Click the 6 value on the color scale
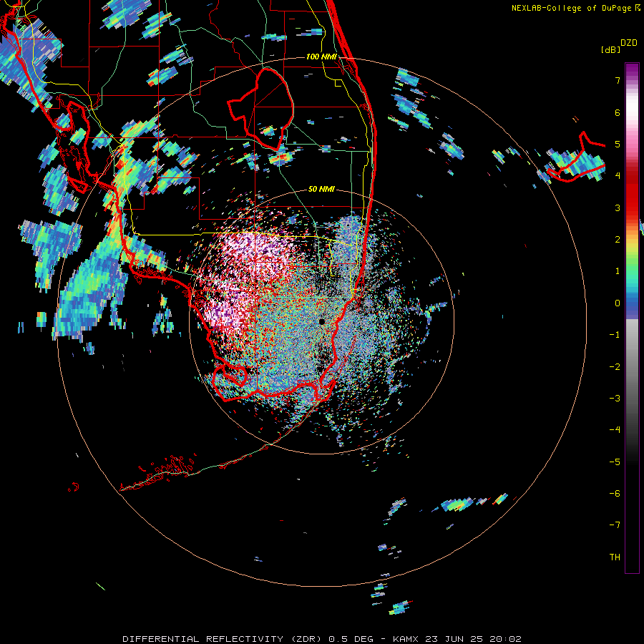644x644 pixels. pos(618,112)
